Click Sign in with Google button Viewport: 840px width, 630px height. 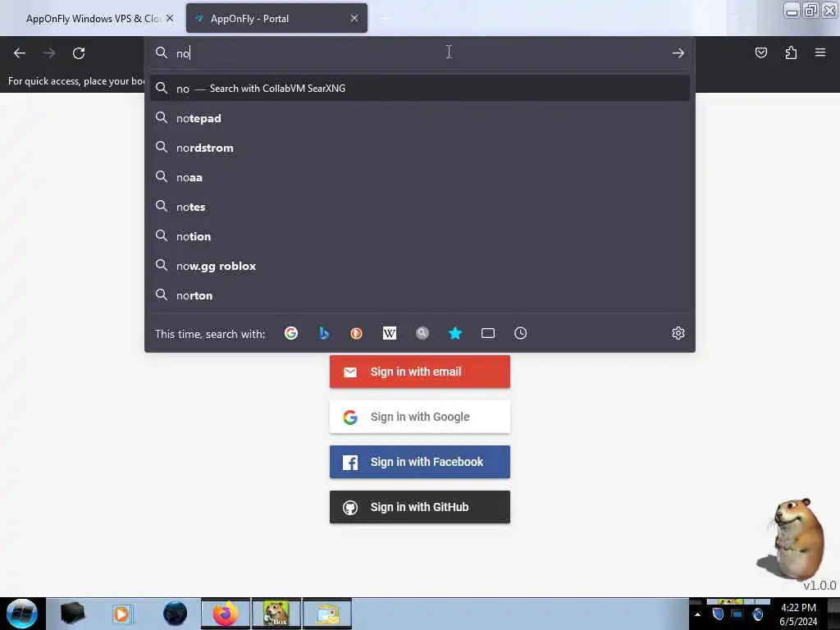point(419,417)
